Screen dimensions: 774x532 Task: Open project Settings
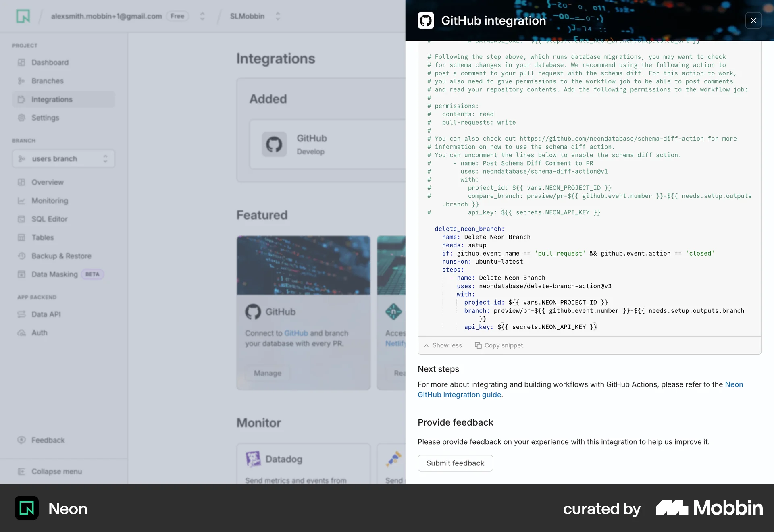pos(64,118)
